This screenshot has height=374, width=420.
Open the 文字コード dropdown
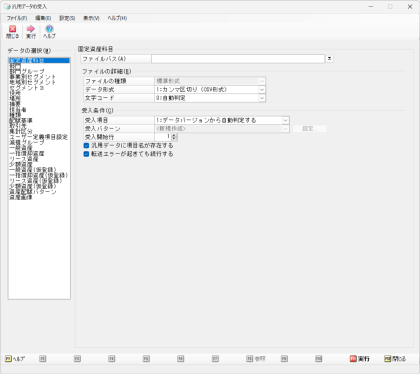pyautogui.click(x=262, y=98)
